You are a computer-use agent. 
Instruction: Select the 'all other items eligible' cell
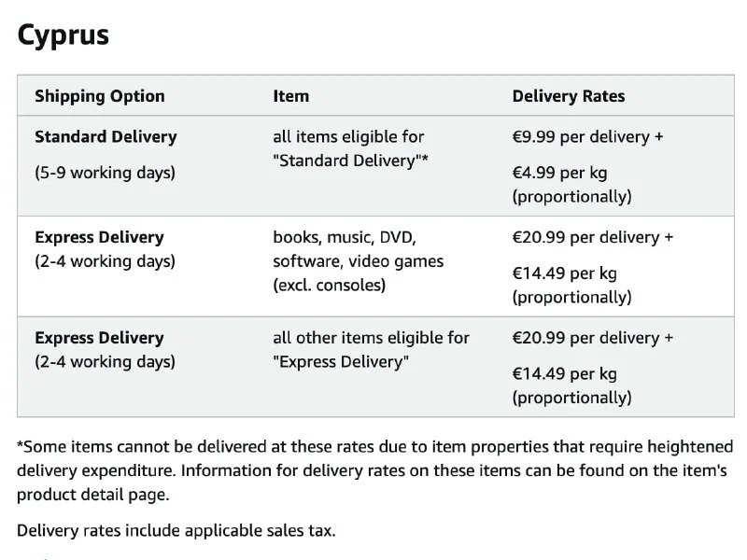coord(371,350)
